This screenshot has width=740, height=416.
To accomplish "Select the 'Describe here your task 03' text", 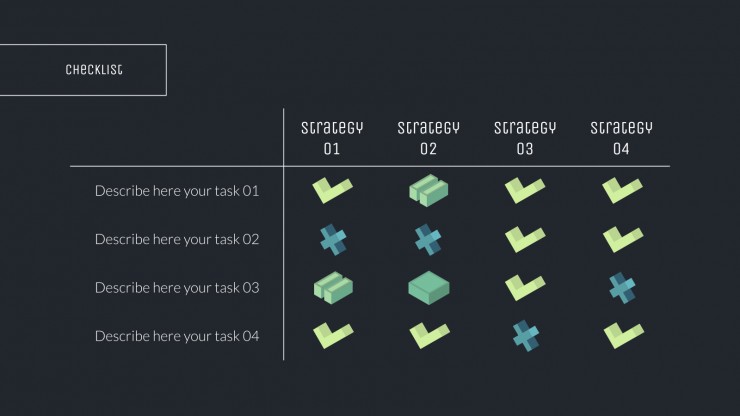I will point(177,288).
